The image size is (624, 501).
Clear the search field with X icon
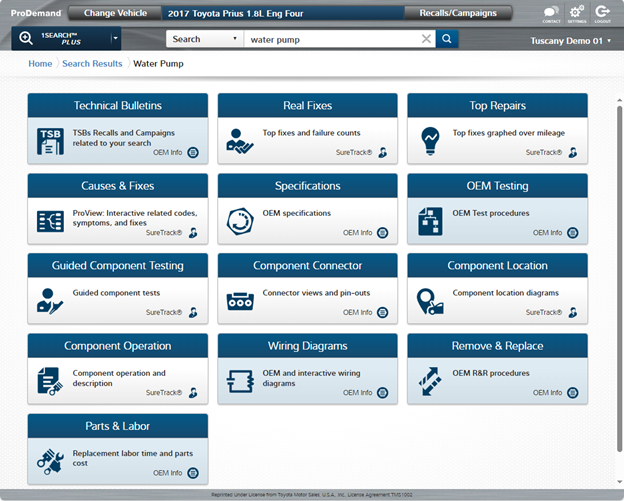click(x=426, y=39)
